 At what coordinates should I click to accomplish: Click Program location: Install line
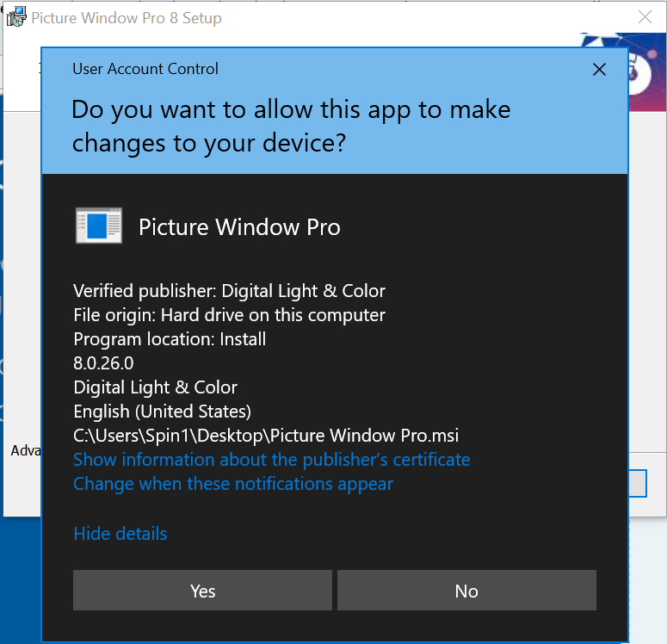pyautogui.click(x=170, y=339)
